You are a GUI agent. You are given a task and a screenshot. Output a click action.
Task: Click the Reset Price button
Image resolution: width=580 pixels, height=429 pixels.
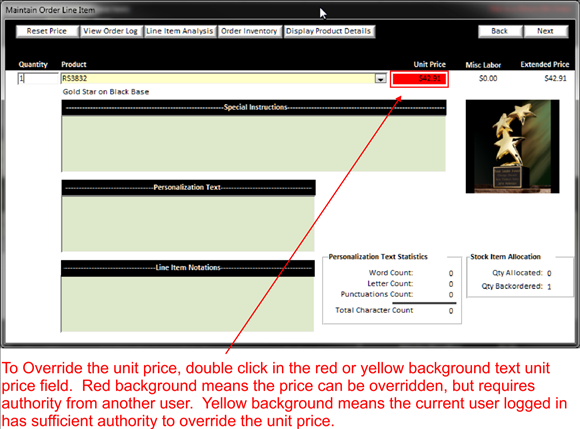(47, 31)
